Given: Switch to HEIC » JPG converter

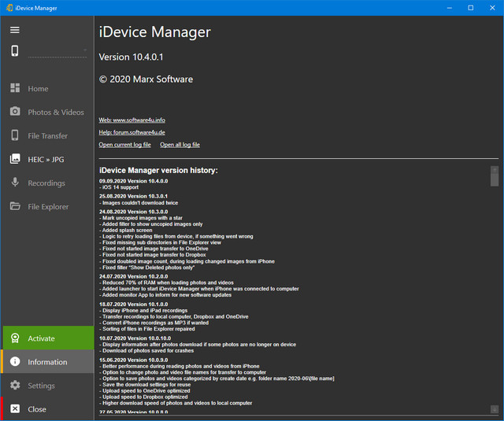Looking at the screenshot, I should point(48,160).
